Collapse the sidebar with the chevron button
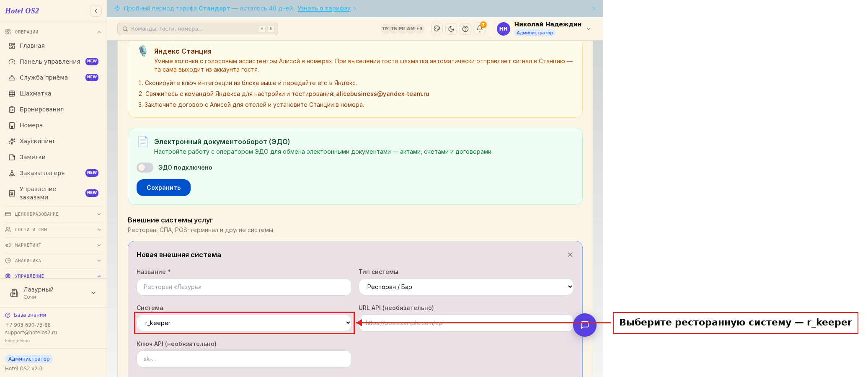Image resolution: width=868 pixels, height=377 pixels. [96, 11]
